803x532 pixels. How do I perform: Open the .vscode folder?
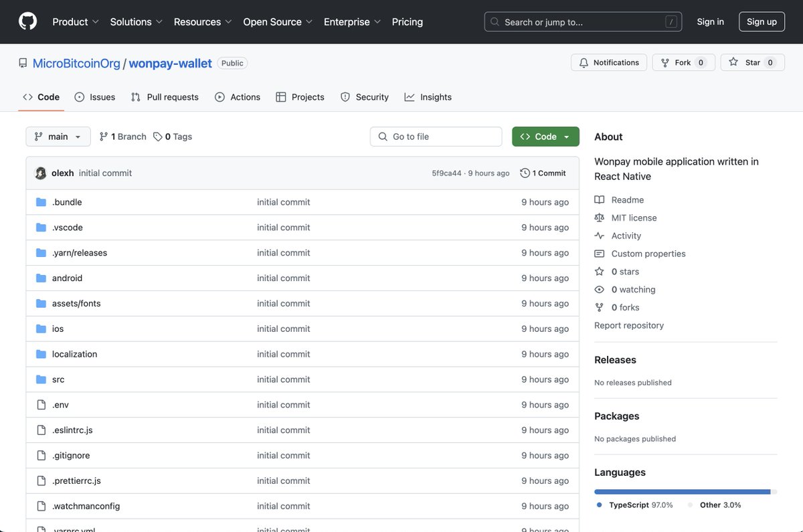click(68, 228)
